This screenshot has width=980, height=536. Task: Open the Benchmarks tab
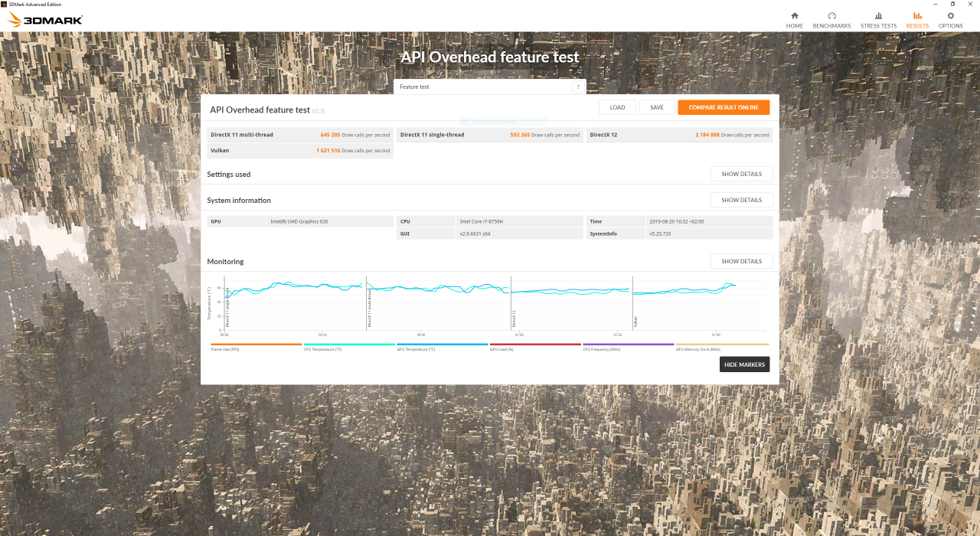pyautogui.click(x=831, y=20)
